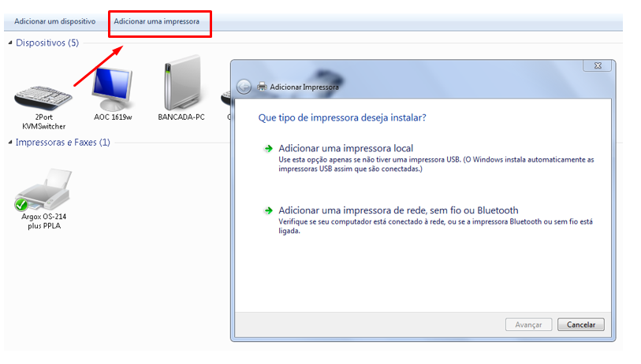
Task: Choose Adicionar uma impressora de rede, sem fio ou Bluetooth
Action: [x=398, y=210]
